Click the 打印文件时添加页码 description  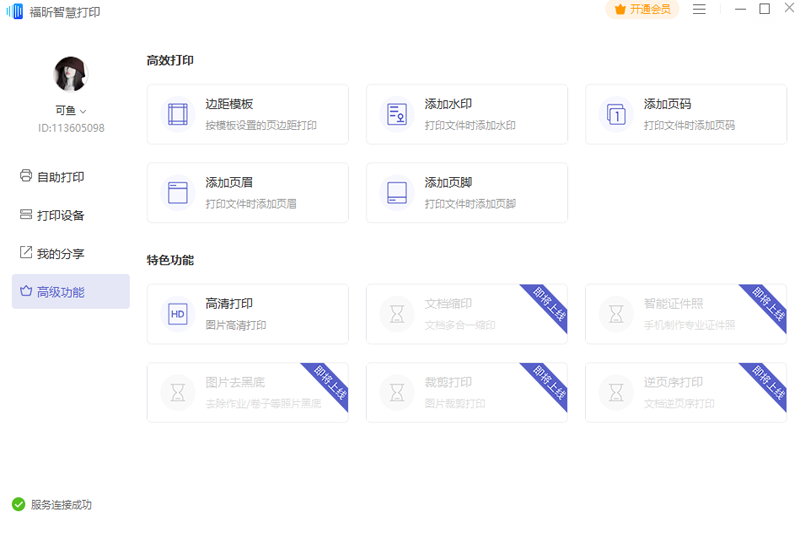coord(689,125)
